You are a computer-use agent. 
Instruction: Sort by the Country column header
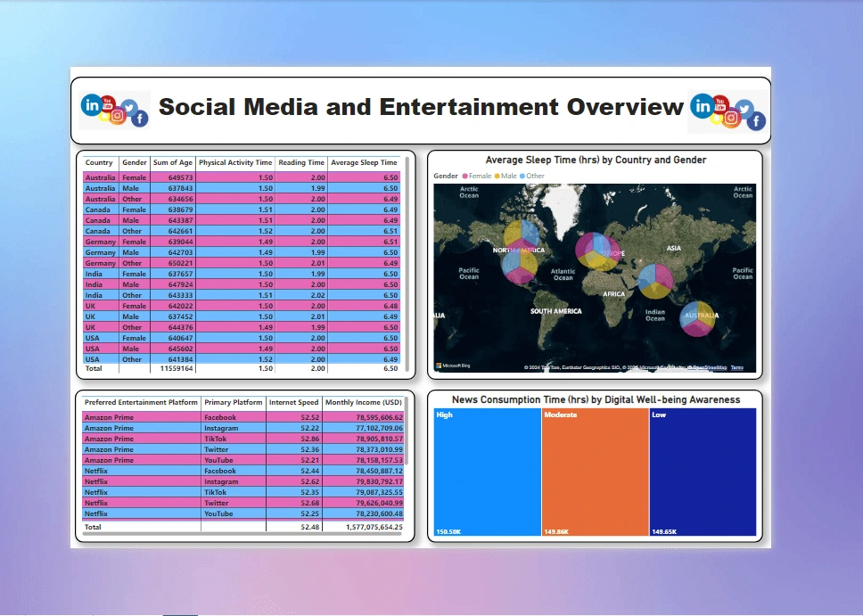click(x=99, y=162)
